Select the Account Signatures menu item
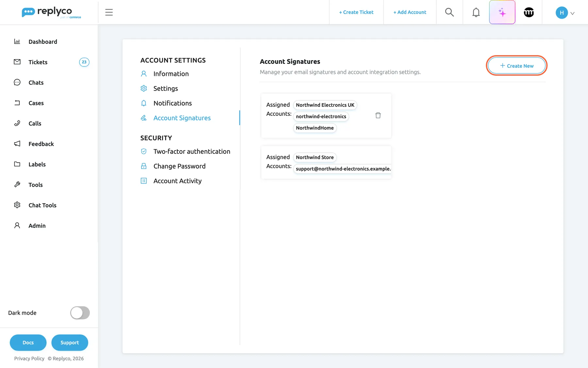 pyautogui.click(x=182, y=118)
